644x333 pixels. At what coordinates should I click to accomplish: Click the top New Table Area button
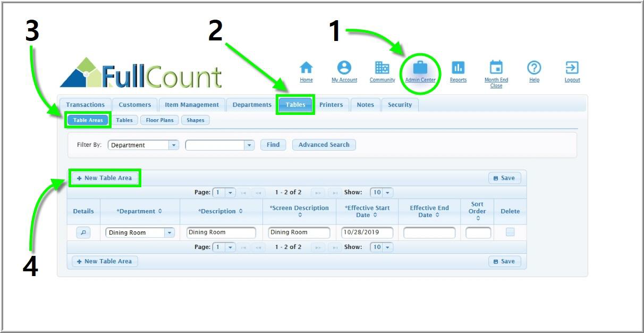pyautogui.click(x=105, y=178)
